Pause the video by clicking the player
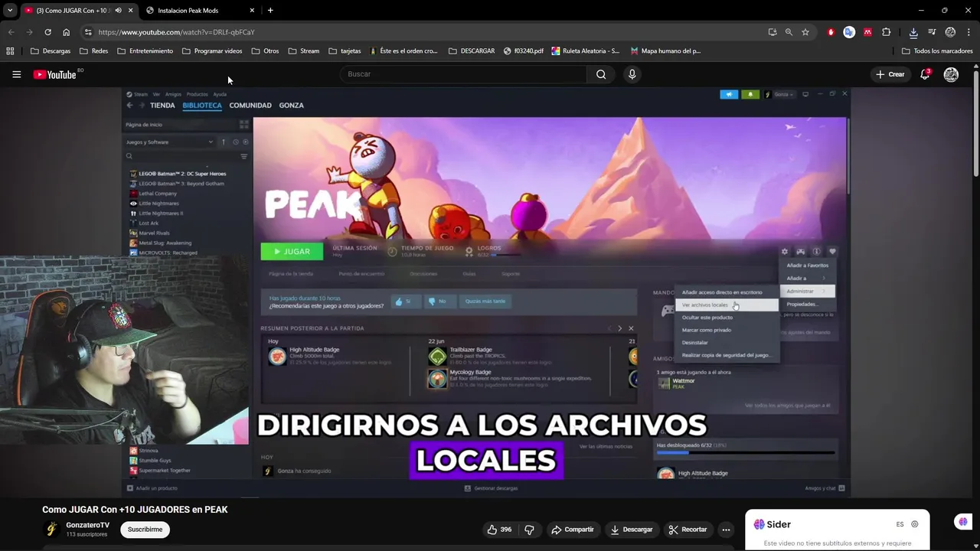 tap(485, 292)
